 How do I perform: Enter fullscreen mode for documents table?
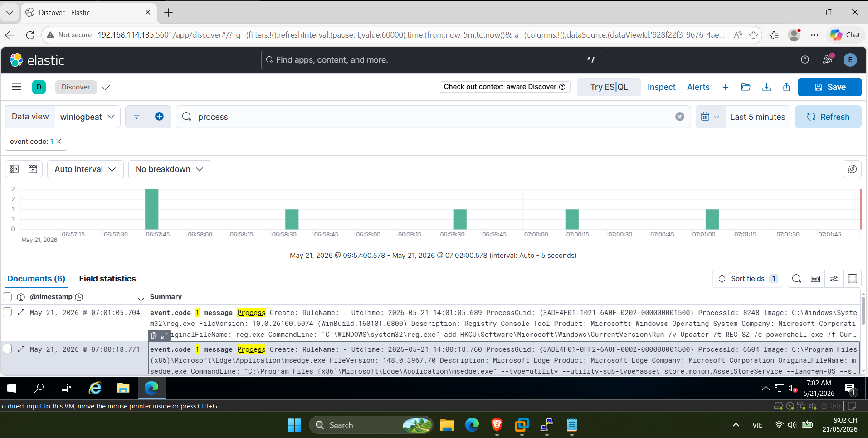point(852,279)
